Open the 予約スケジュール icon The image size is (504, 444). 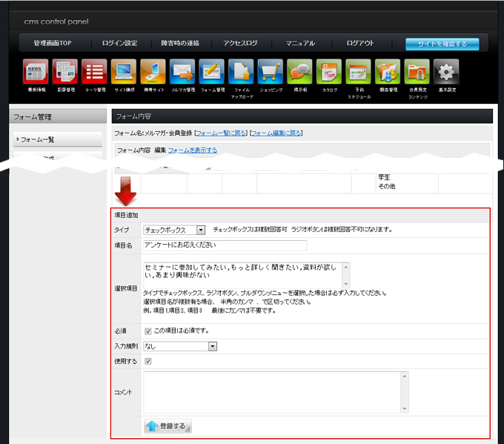point(358,72)
